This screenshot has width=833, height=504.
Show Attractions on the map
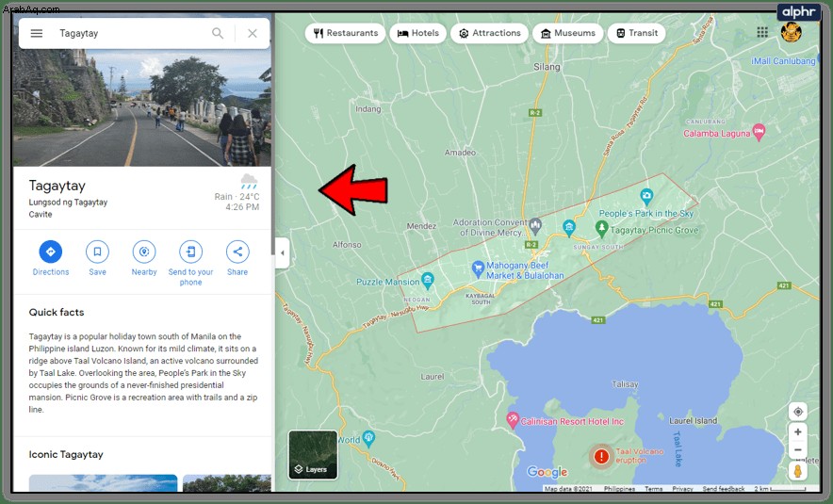[489, 33]
